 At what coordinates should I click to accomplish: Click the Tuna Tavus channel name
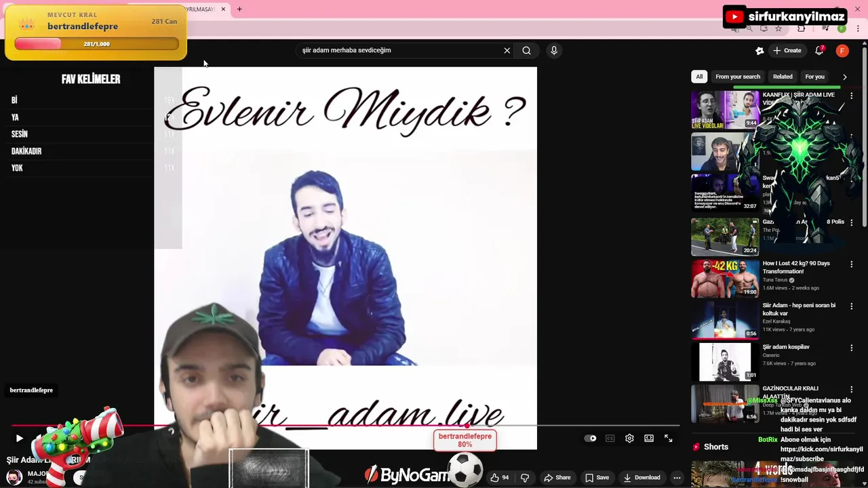coord(775,280)
